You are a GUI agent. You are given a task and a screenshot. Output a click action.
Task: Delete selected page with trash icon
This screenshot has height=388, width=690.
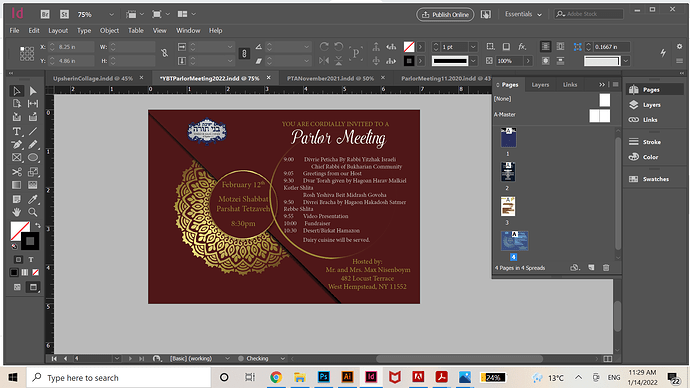606,267
